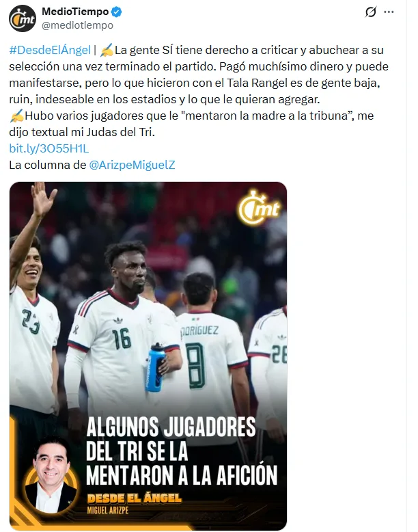Open the tweet photo of player 16
This screenshot has width=418, height=532.
tap(148, 356)
